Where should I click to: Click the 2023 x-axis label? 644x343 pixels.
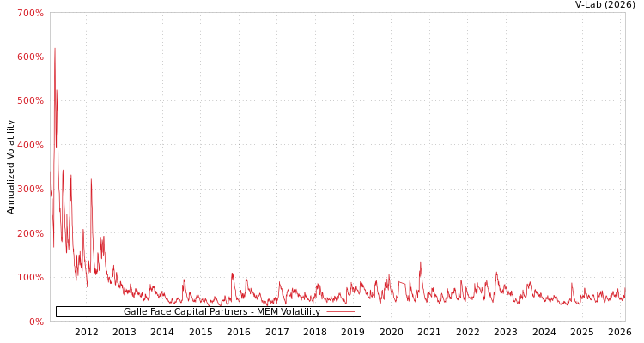[x=506, y=332]
